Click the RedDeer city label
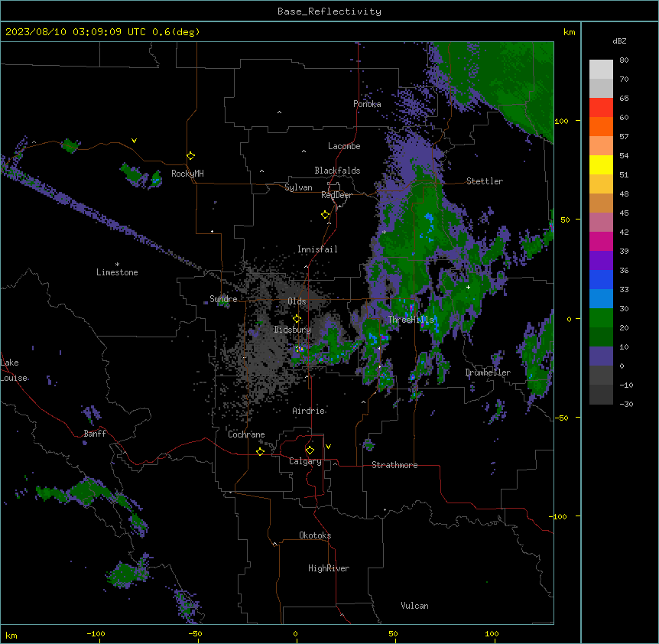 tap(336, 195)
